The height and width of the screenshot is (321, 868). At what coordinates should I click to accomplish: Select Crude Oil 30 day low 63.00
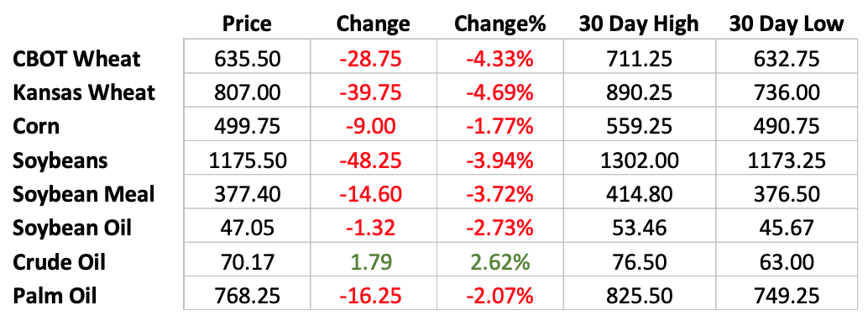point(787,261)
